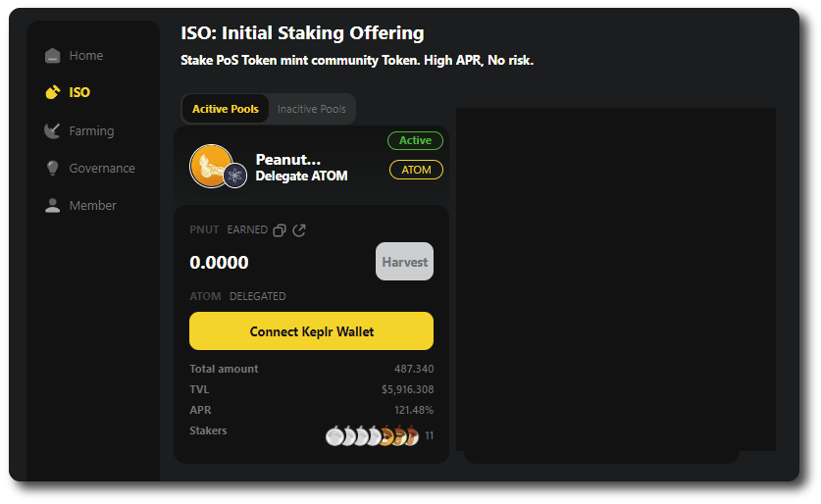The width and height of the screenshot is (821, 504).
Task: Click the Member person icon
Action: pos(53,206)
